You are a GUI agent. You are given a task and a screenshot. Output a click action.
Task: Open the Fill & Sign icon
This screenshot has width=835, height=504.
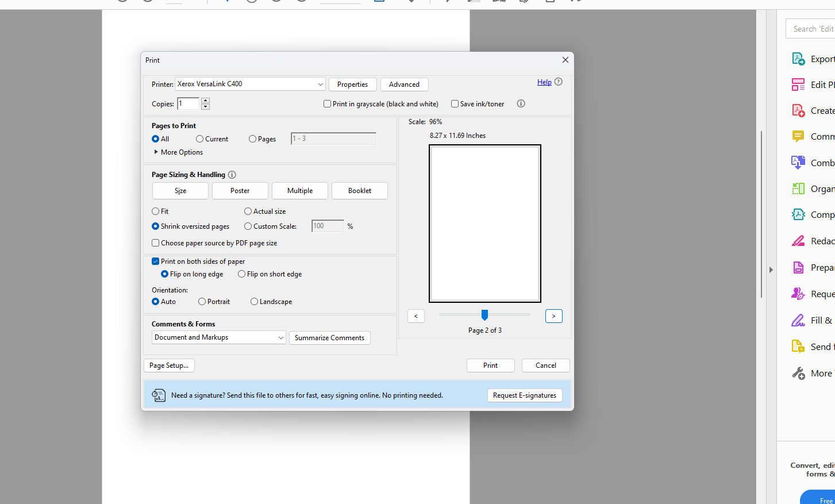[798, 320]
